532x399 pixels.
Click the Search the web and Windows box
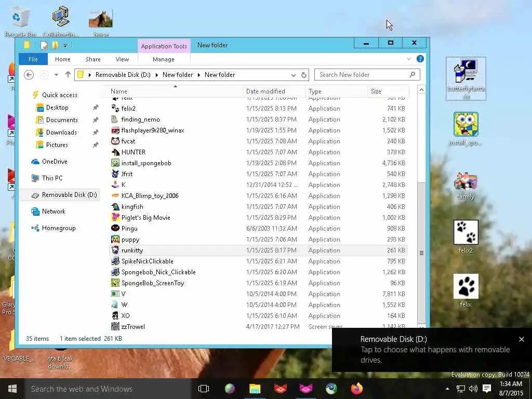coord(108,389)
